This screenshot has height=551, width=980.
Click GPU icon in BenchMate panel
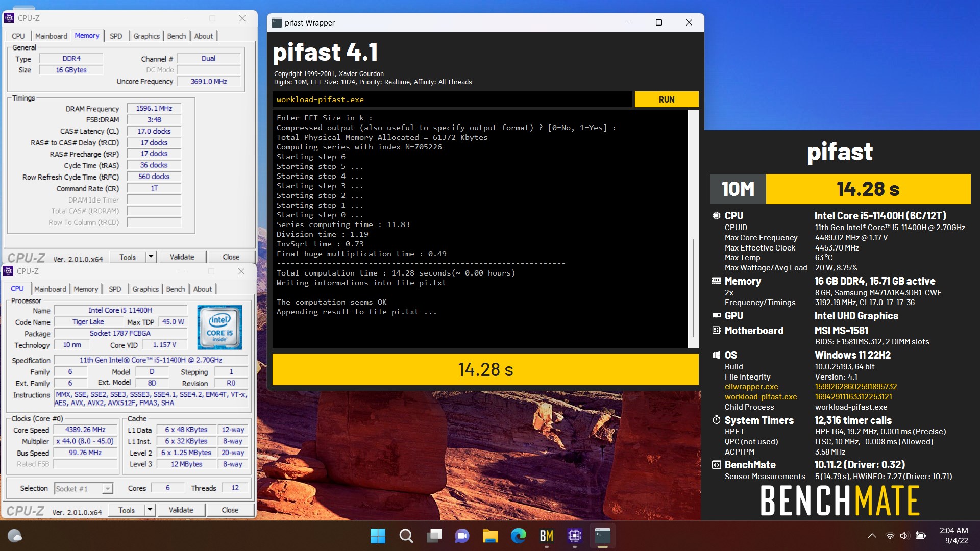tap(717, 316)
